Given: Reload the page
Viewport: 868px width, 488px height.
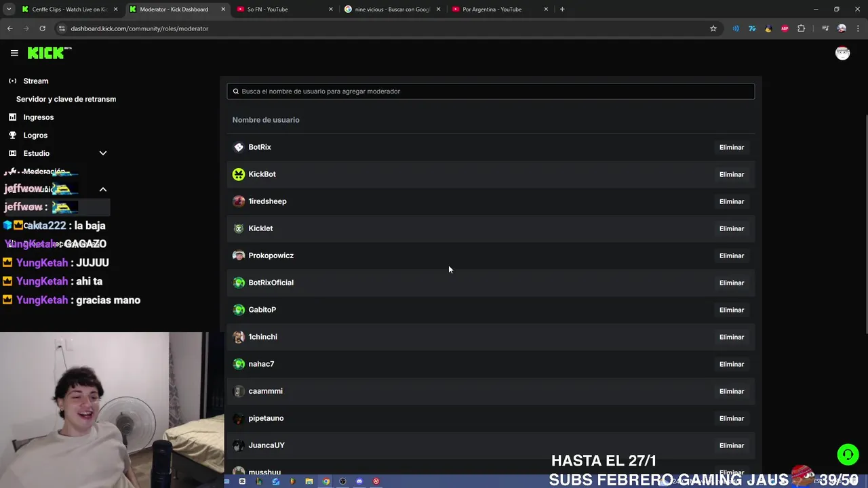Looking at the screenshot, I should coord(42,28).
